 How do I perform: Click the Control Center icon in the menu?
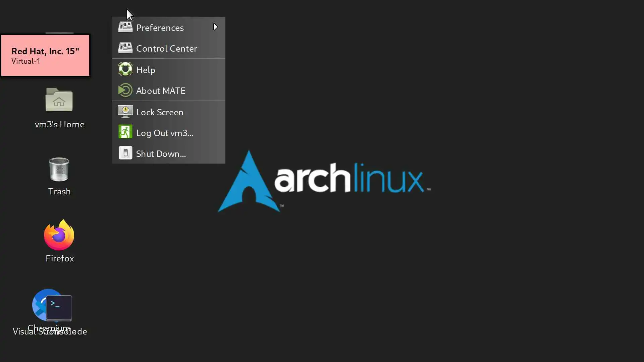125,48
